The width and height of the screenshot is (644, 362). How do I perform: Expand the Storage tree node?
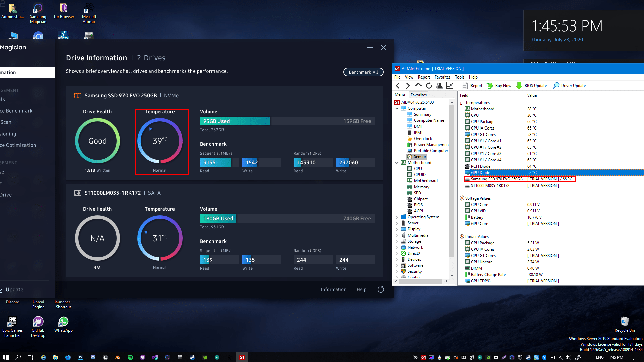(x=397, y=241)
